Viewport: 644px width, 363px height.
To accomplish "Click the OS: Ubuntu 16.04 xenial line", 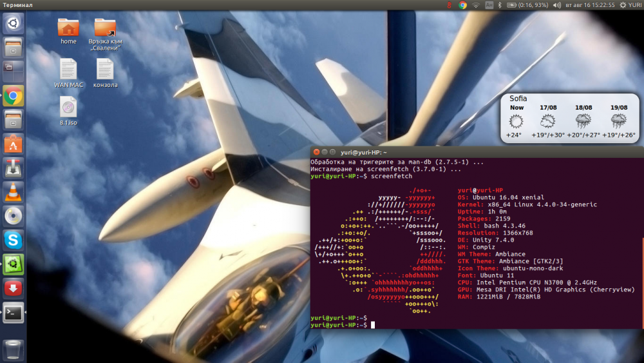I will pos(500,198).
